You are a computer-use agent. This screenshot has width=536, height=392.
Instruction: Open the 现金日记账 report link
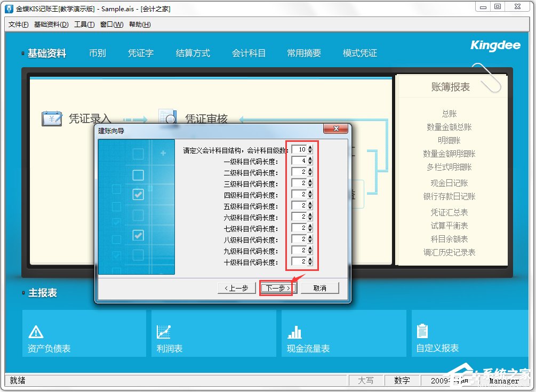point(449,183)
